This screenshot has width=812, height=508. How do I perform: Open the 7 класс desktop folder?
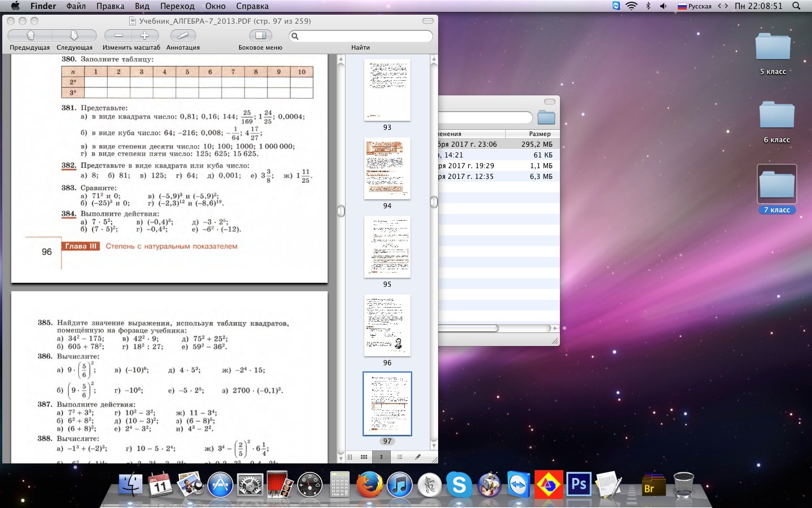click(776, 185)
